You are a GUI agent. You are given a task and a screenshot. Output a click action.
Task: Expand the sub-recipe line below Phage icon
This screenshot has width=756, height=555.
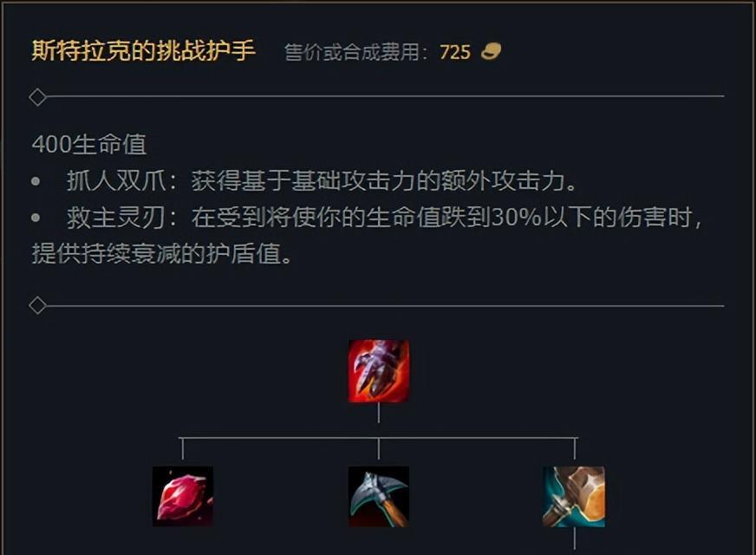click(x=574, y=539)
